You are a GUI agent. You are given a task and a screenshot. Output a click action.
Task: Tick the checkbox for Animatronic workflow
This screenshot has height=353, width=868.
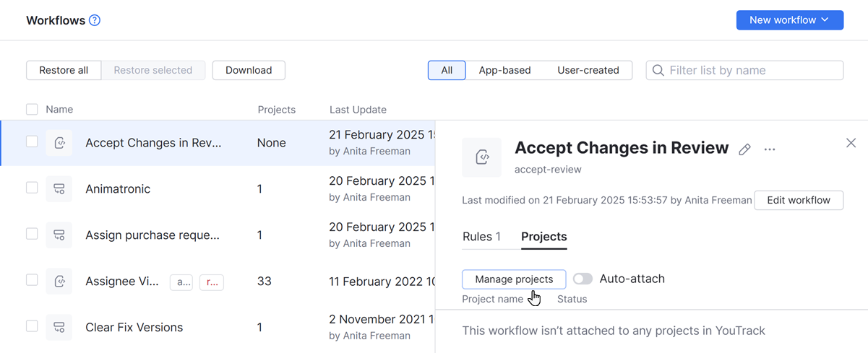click(x=32, y=188)
